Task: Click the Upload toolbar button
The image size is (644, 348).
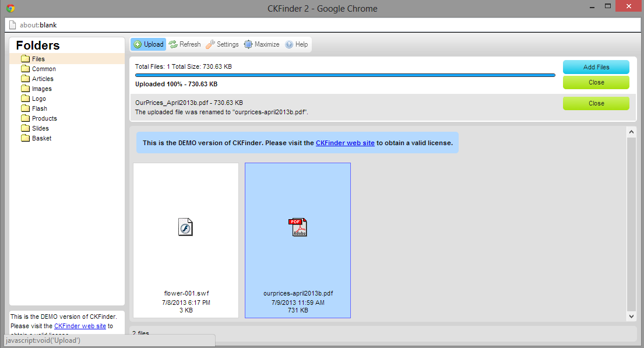Action: point(148,44)
